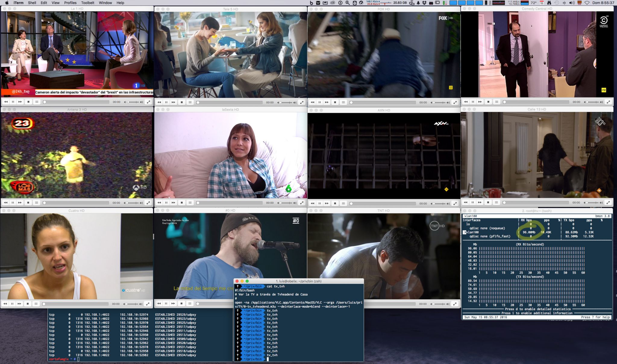Pause the Calle 13 HD stream
Screen dimensions: 617x364
pos(473,202)
